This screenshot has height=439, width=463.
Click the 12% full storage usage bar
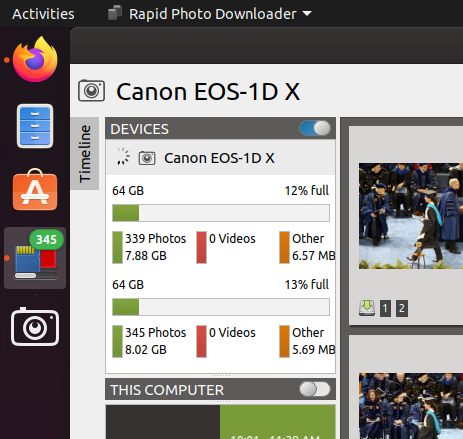tap(221, 213)
